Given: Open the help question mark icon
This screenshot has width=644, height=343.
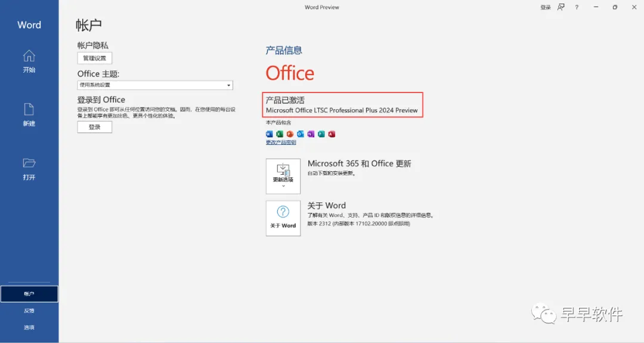Looking at the screenshot, I should [x=577, y=7].
